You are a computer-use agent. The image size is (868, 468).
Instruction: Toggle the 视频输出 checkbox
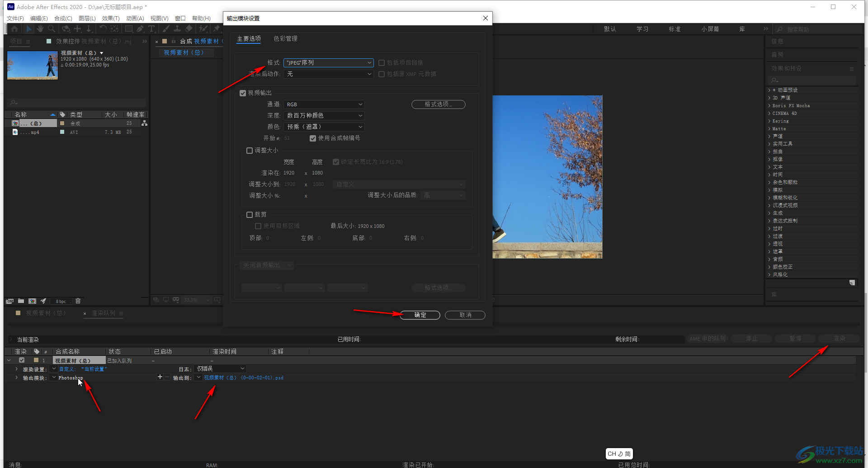tap(243, 93)
